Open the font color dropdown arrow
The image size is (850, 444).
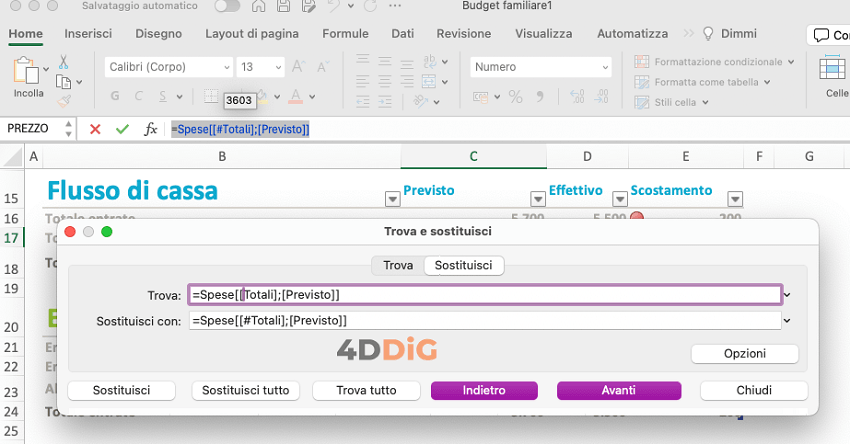(312, 97)
